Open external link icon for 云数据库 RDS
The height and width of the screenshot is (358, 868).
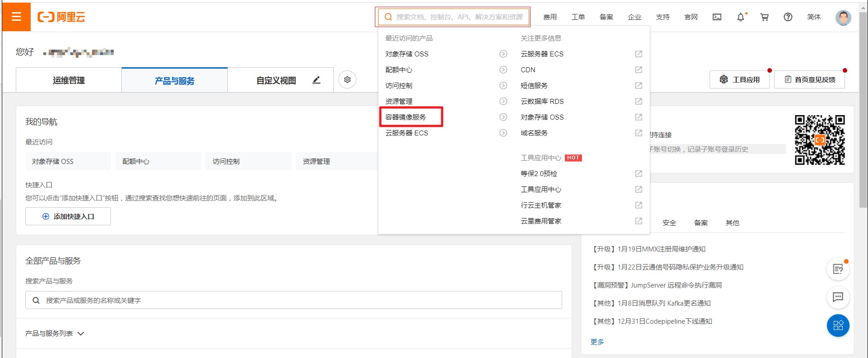[x=638, y=102]
